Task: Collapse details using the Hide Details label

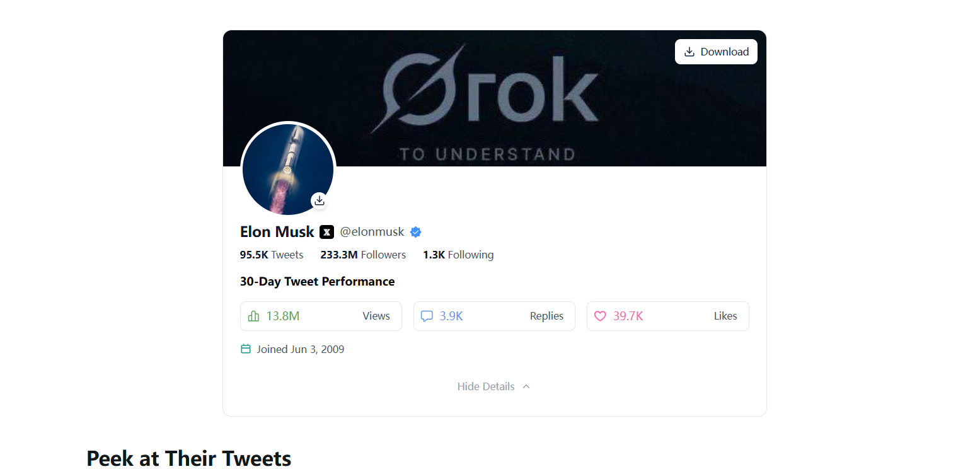Action: coord(486,386)
